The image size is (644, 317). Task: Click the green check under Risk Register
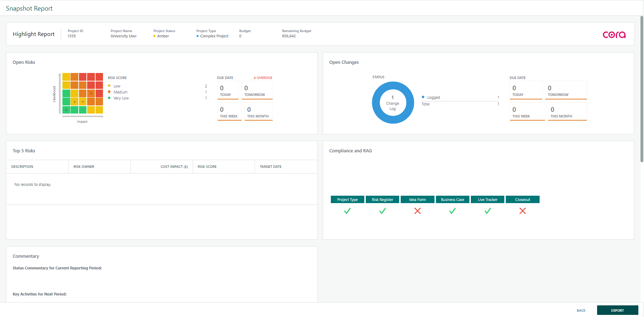(x=382, y=211)
